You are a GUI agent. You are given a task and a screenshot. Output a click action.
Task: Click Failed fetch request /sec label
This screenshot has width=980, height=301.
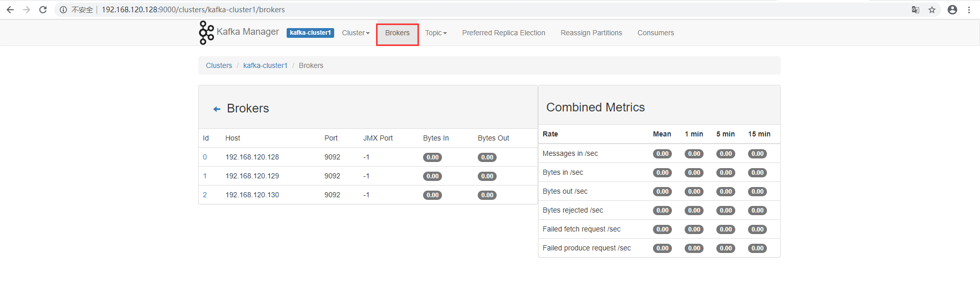point(581,229)
